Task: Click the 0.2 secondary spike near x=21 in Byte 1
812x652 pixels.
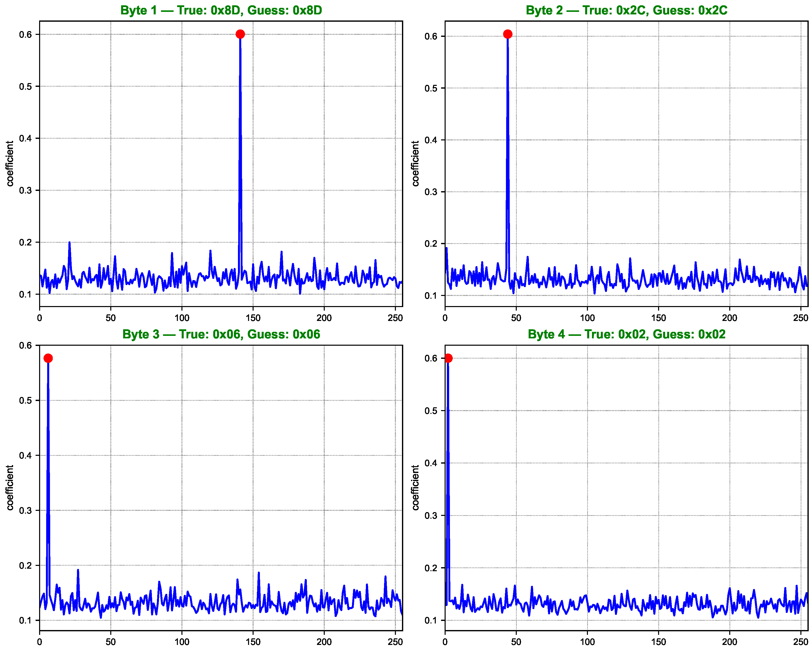Action: [69, 243]
